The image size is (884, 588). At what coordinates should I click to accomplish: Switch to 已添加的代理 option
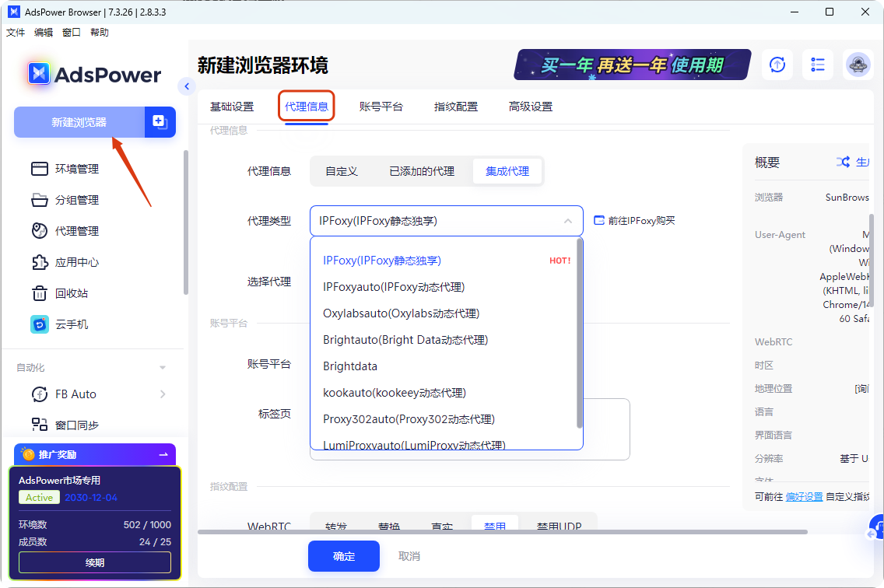point(421,170)
